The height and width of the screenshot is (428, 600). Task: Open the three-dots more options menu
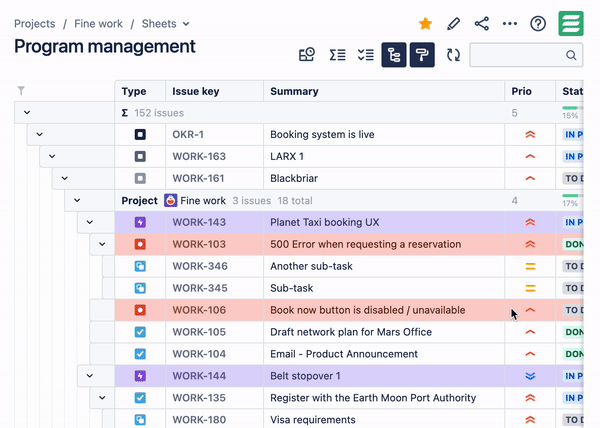point(510,24)
